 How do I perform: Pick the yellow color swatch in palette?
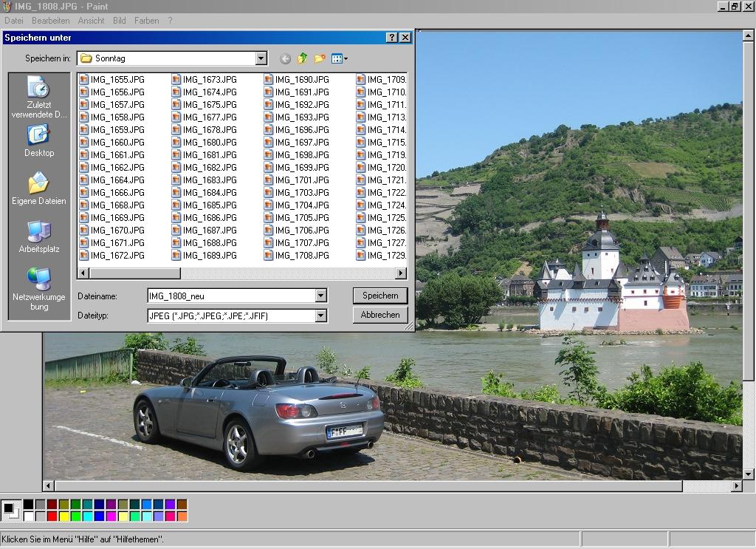tap(63, 516)
